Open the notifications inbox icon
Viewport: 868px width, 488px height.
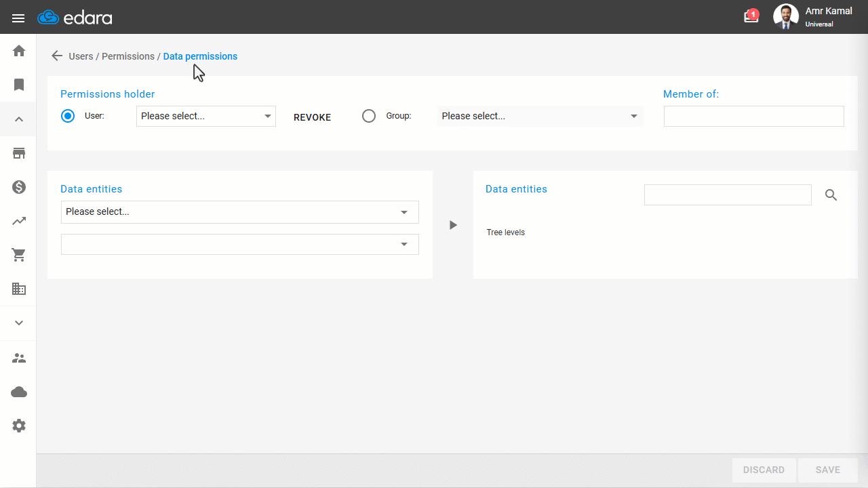point(751,16)
